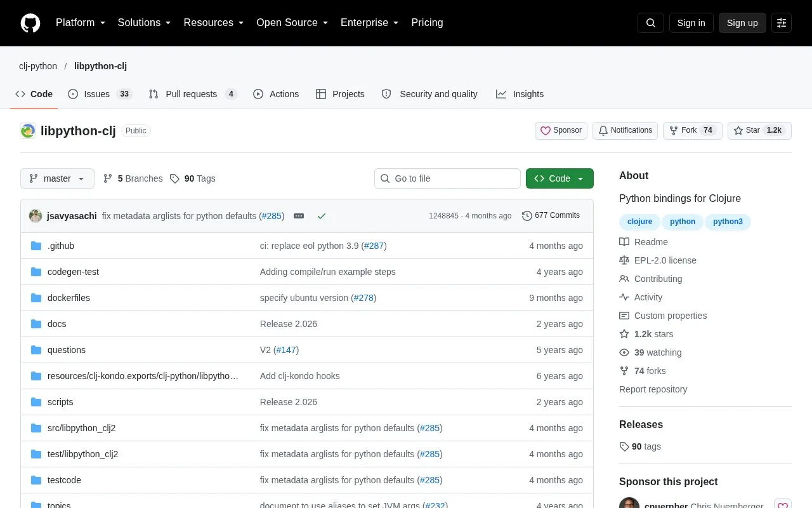Open the Insights tab

(520, 94)
